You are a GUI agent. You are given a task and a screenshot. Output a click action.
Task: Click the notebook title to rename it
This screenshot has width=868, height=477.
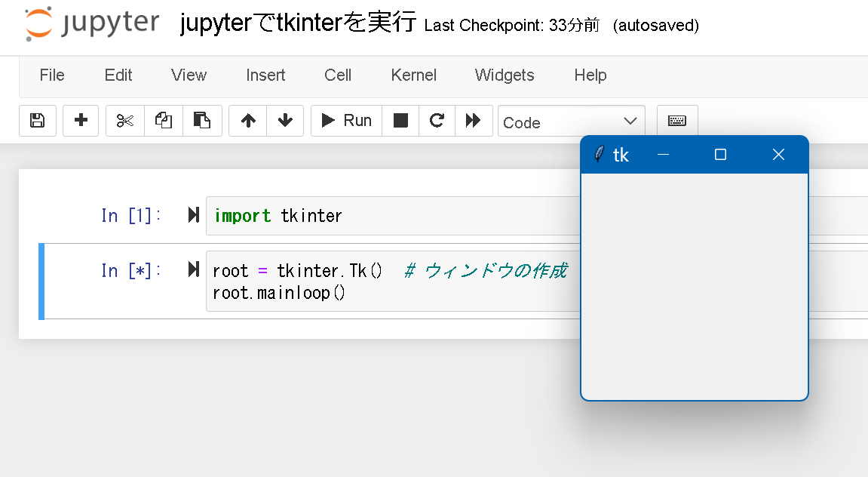[298, 22]
